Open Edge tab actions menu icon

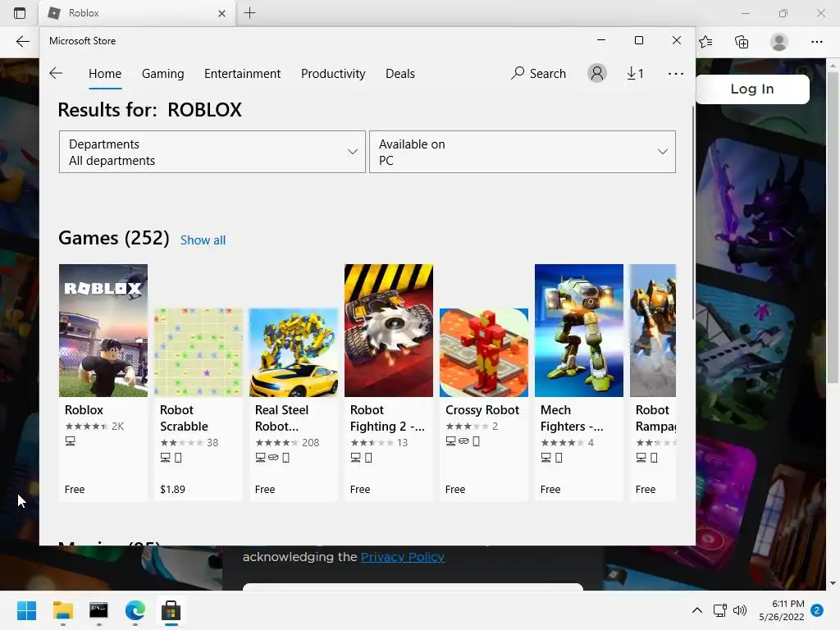point(20,13)
